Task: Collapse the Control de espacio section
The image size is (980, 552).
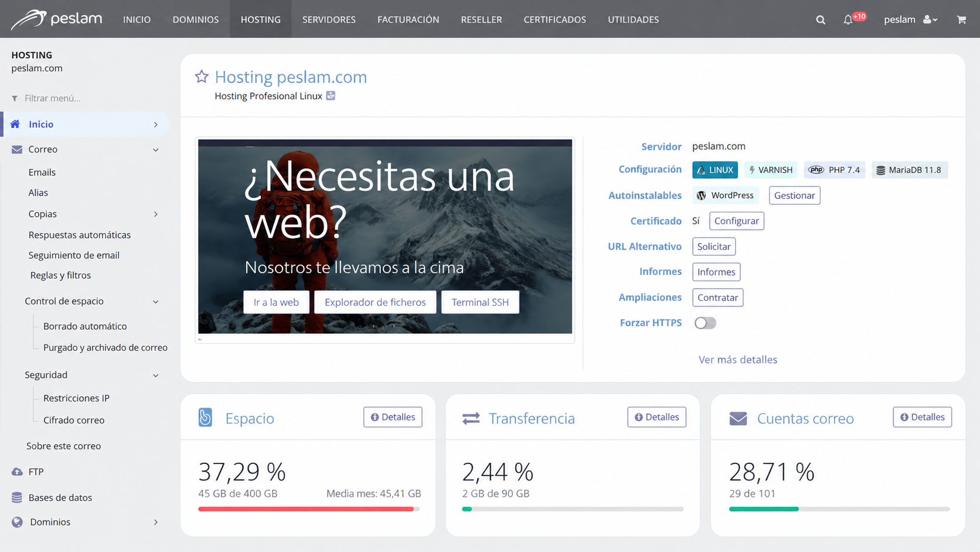Action: point(156,302)
